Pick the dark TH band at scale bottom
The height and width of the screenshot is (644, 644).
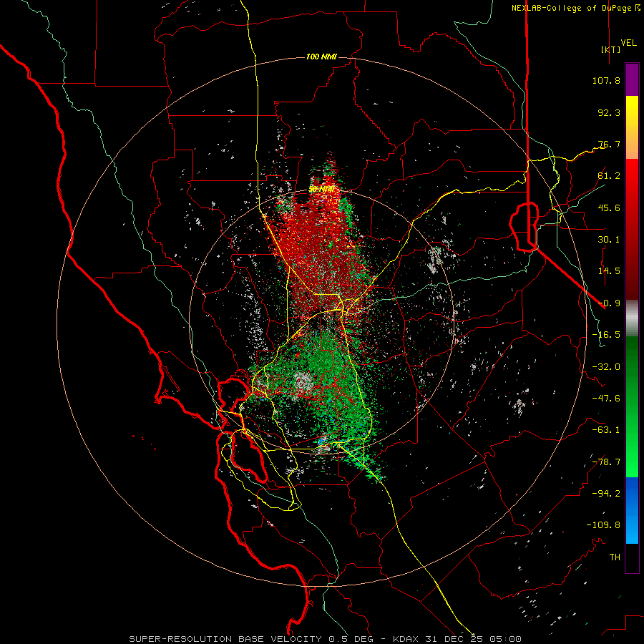click(x=632, y=558)
